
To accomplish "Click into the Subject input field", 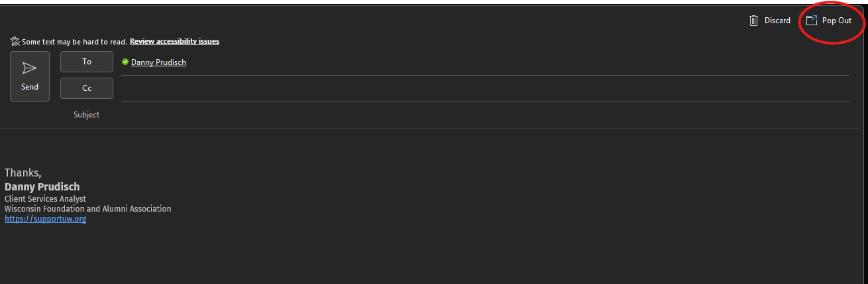I will coord(484,115).
